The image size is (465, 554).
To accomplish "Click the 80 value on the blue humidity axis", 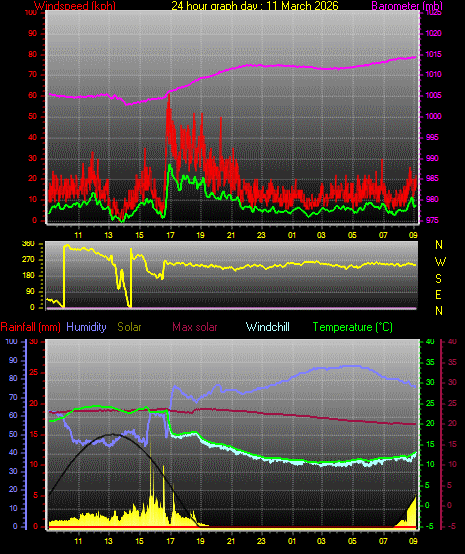I will (x=13, y=378).
